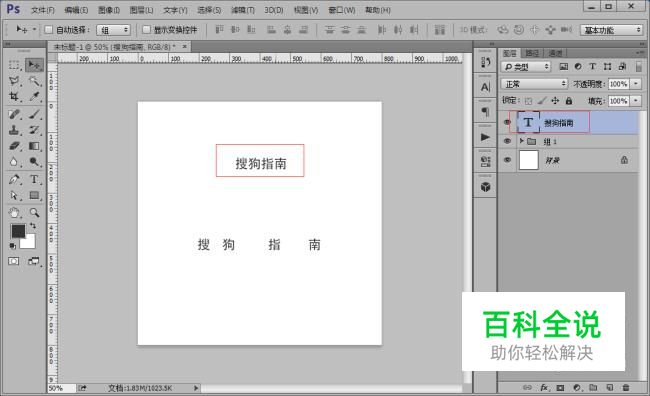Select the Lasso tool

(14, 81)
